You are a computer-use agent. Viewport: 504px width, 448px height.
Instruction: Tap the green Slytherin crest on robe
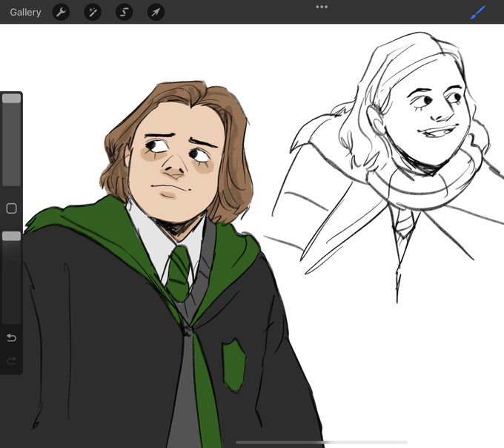[234, 365]
